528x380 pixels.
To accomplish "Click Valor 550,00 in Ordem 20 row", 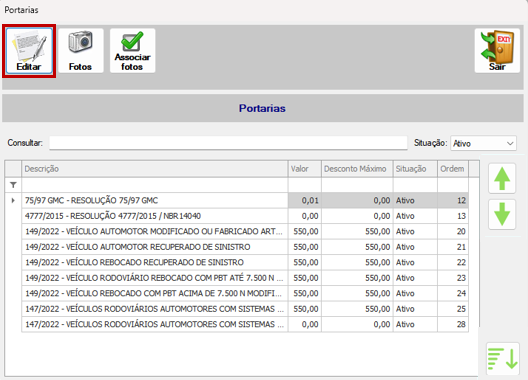I will (305, 231).
